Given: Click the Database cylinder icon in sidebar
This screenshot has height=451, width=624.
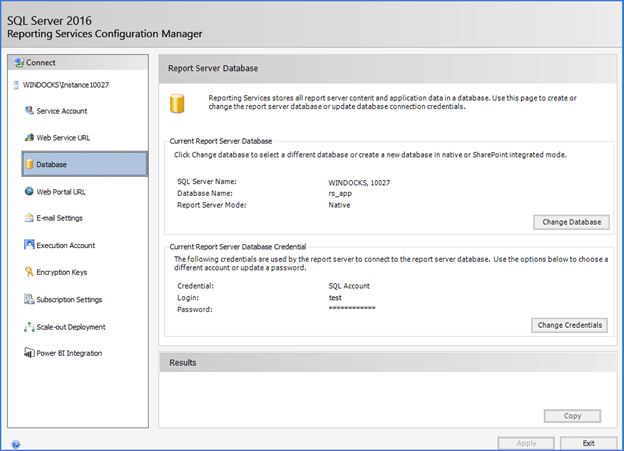Looking at the screenshot, I should point(28,164).
